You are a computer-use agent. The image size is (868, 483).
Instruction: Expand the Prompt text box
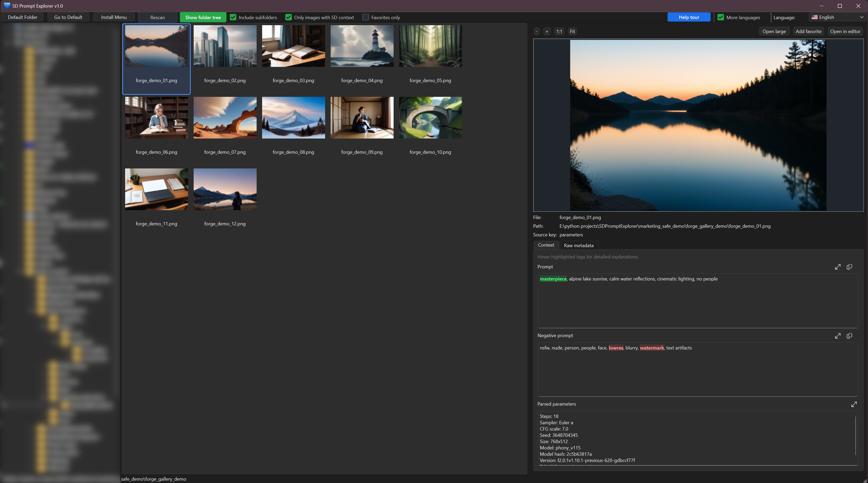tap(837, 267)
